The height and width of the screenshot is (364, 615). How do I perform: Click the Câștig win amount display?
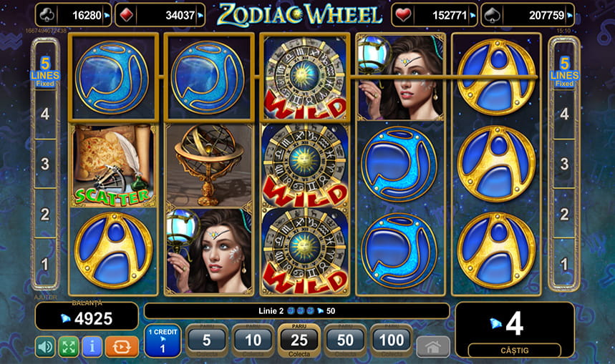[515, 330]
